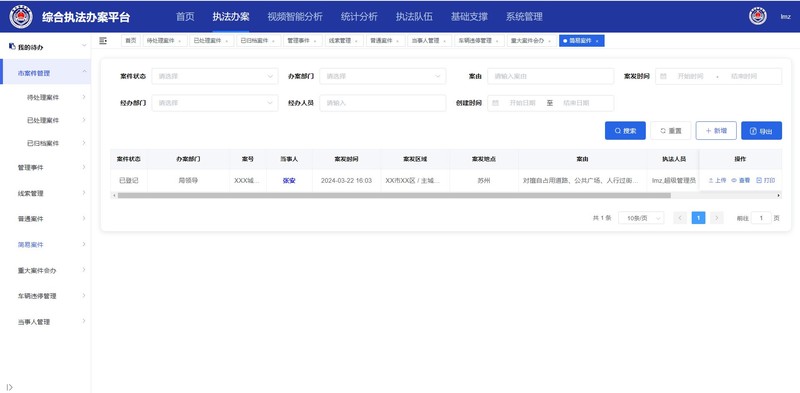
Task: Open 执法队伍 in top navigation
Action: 414,16
